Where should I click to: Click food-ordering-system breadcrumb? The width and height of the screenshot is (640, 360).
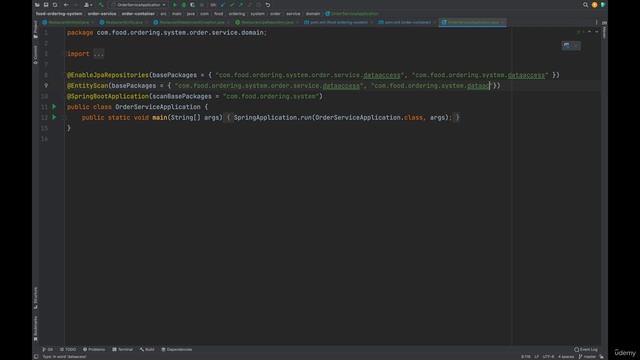(59, 13)
